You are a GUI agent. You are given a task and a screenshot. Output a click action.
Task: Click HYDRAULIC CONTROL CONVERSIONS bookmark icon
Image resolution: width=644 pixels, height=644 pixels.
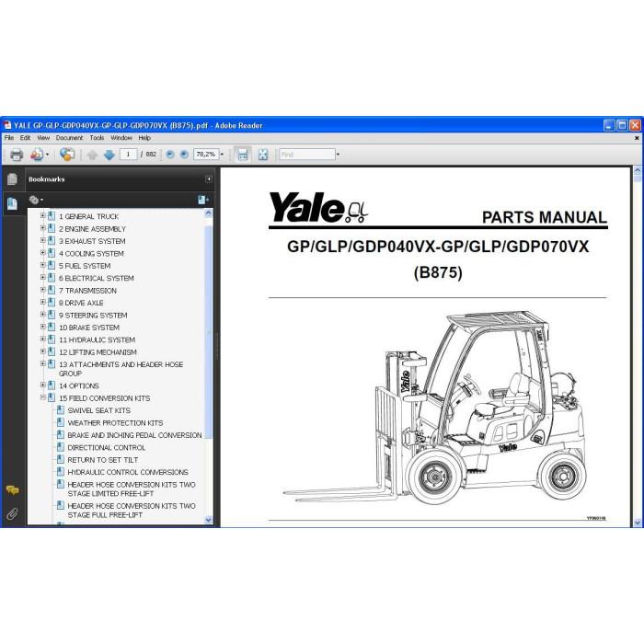(61, 471)
